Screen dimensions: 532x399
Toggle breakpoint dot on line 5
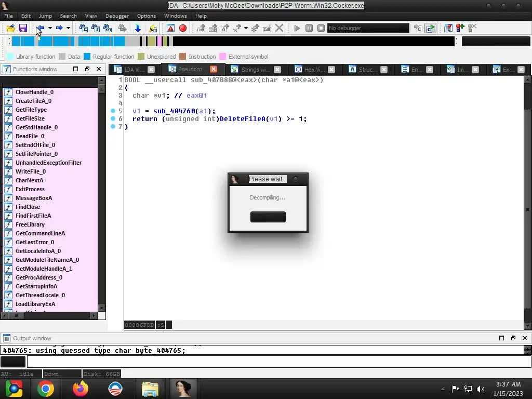[x=113, y=111]
